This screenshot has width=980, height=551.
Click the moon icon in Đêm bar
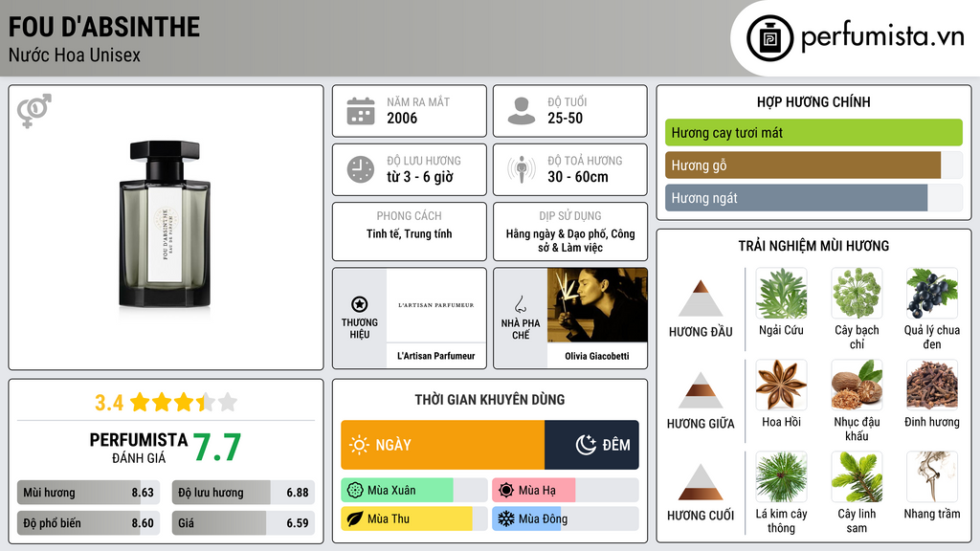click(586, 445)
